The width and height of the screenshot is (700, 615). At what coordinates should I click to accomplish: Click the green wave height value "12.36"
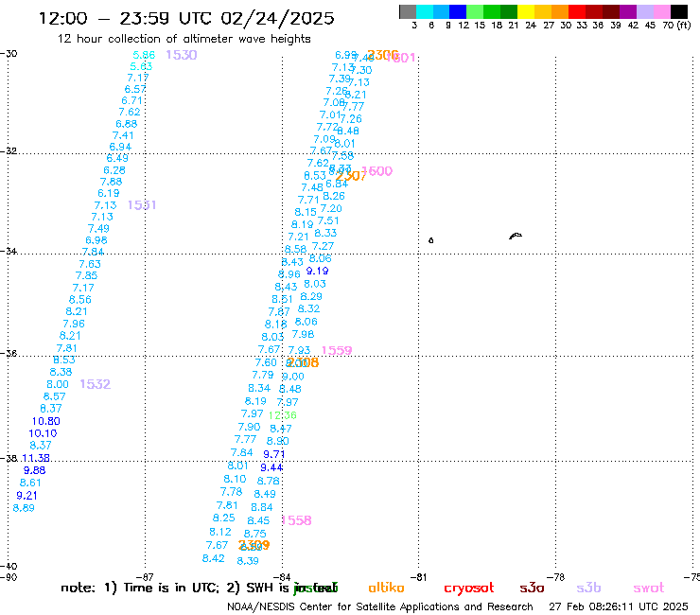pyautogui.click(x=283, y=415)
